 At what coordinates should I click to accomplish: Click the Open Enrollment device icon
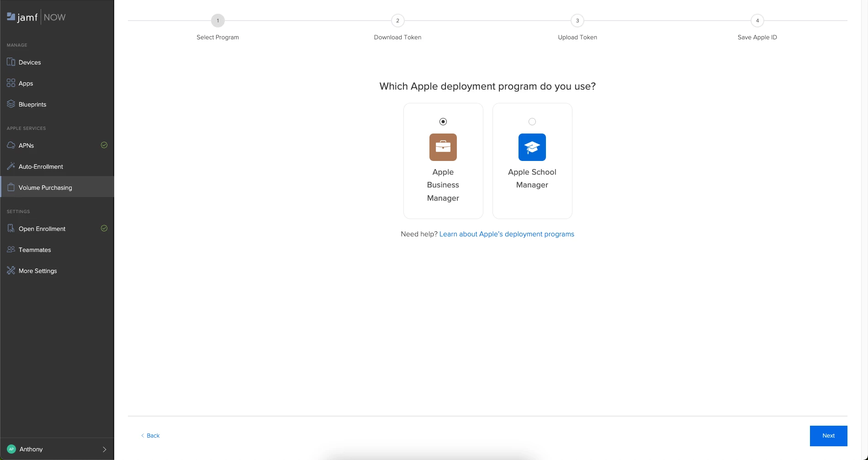tap(11, 228)
